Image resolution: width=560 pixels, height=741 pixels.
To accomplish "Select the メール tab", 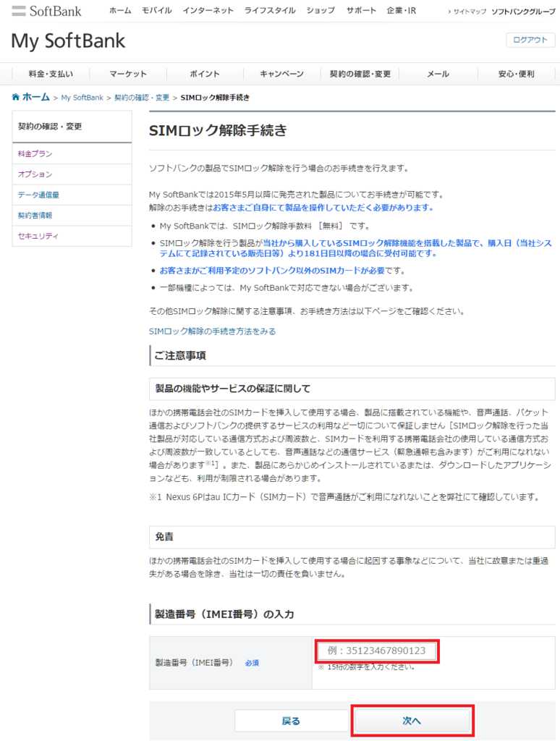I will tap(438, 75).
